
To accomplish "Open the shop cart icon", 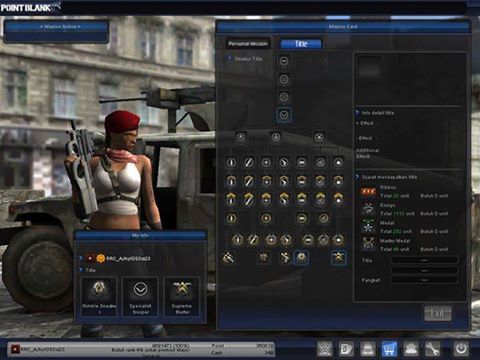I will (389, 349).
